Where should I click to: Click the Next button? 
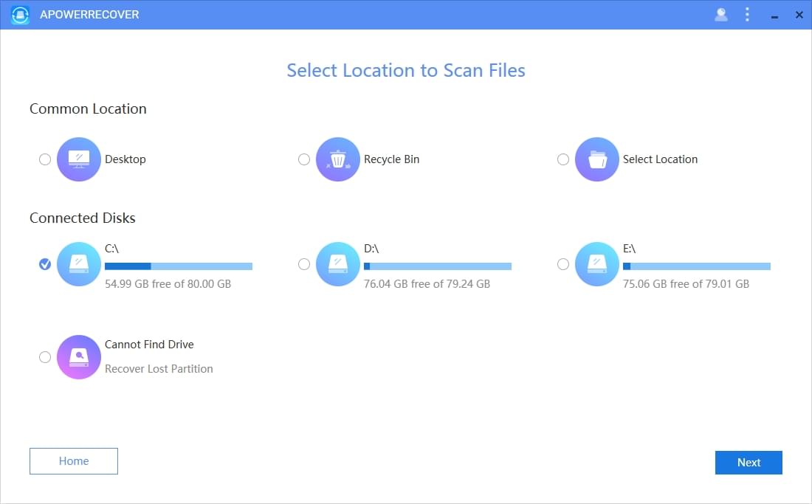point(749,463)
